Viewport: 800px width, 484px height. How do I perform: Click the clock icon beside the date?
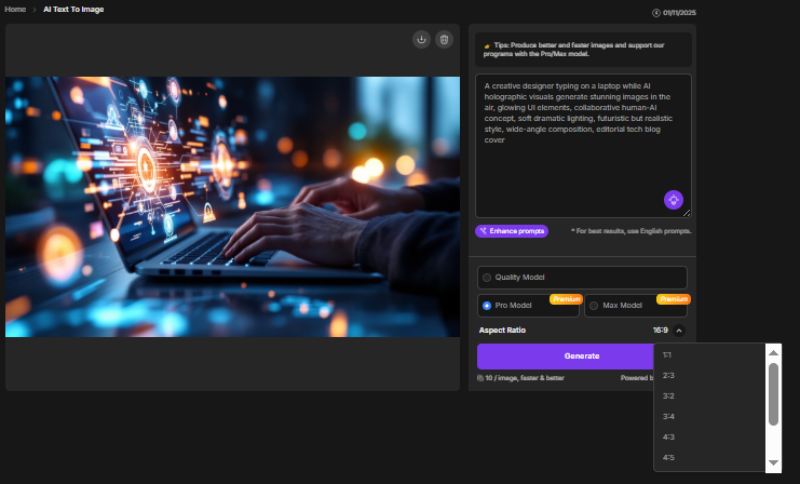(656, 13)
